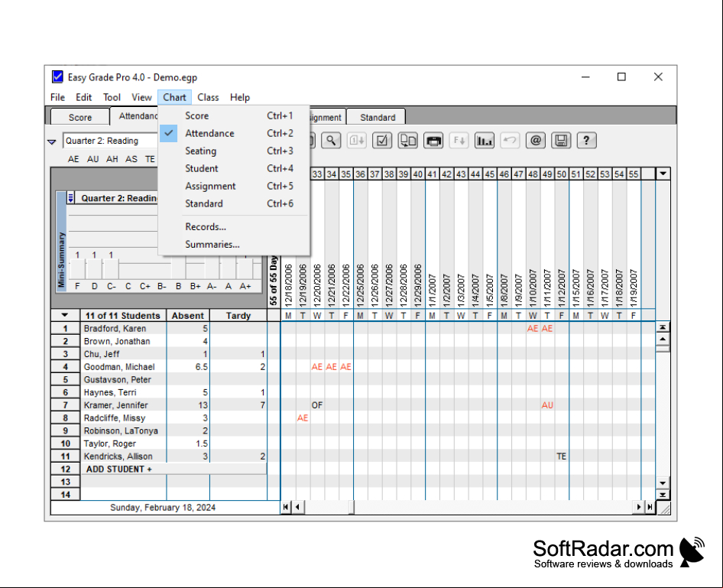Click the TE attendance cell for Kendricks
The image size is (723, 588).
[x=561, y=456]
